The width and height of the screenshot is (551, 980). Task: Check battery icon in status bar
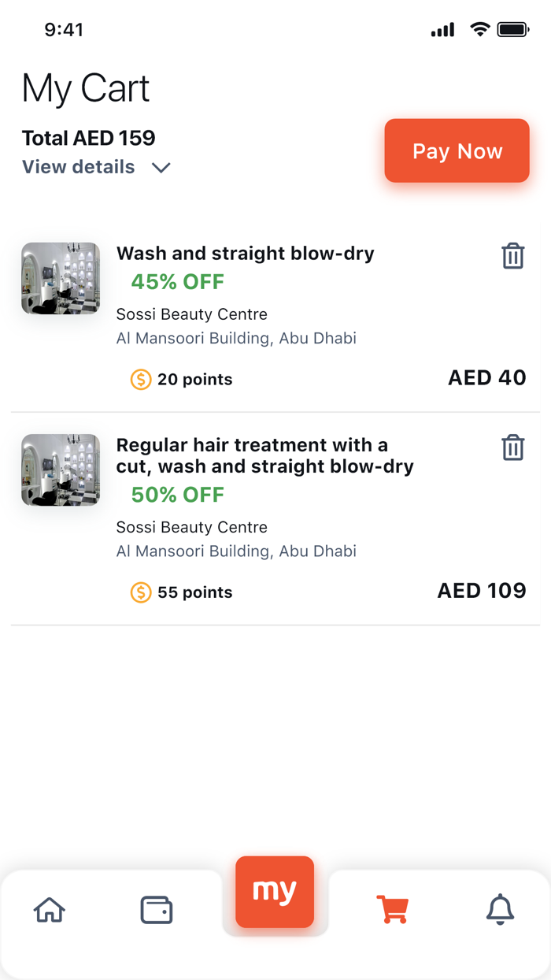[x=513, y=30]
